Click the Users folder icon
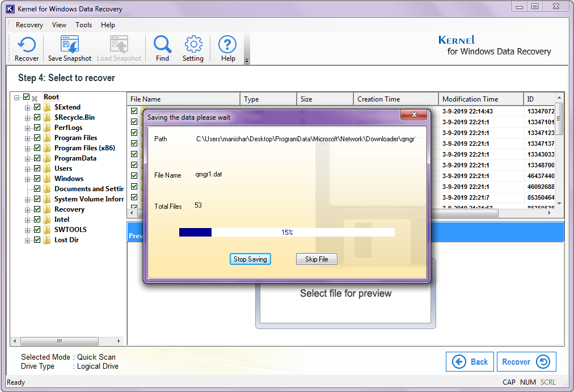Screen dimensions: 574x392 point(47,168)
